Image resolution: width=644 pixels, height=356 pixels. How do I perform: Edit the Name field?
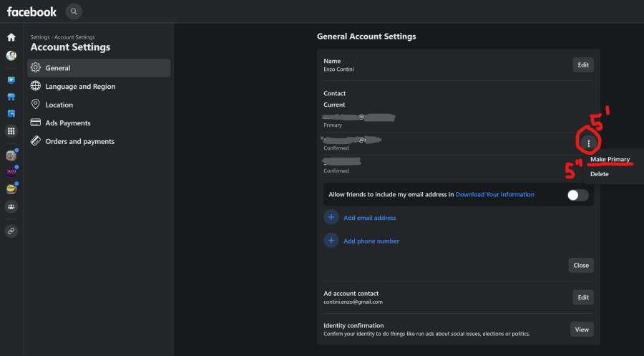583,65
